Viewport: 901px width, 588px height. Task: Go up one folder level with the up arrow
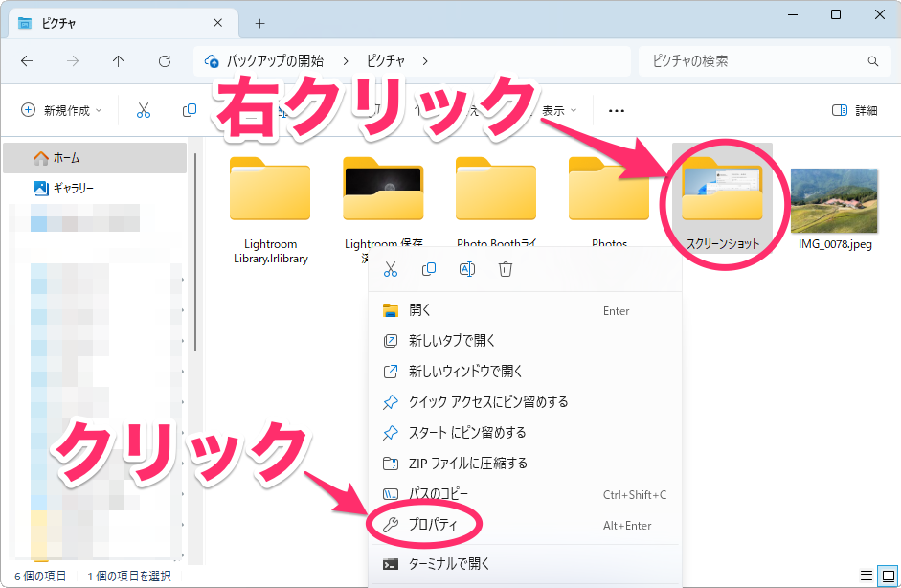point(118,60)
